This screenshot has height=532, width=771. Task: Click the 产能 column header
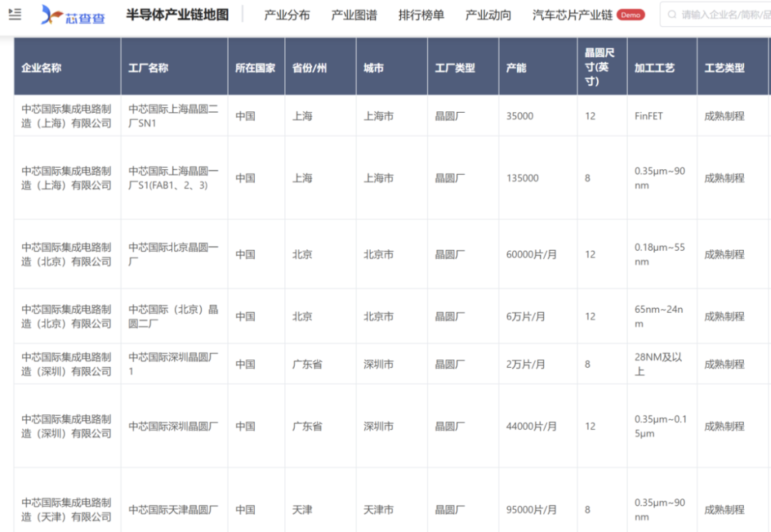pyautogui.click(x=538, y=66)
